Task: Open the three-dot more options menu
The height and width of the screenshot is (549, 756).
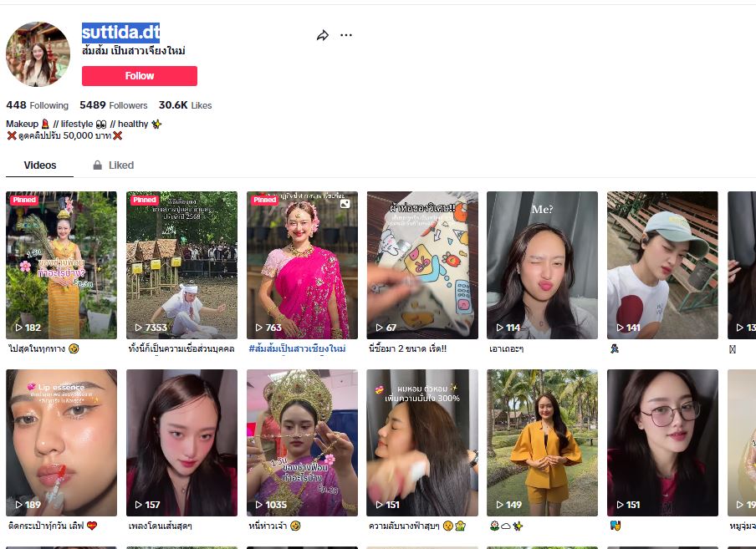Action: coord(346,35)
